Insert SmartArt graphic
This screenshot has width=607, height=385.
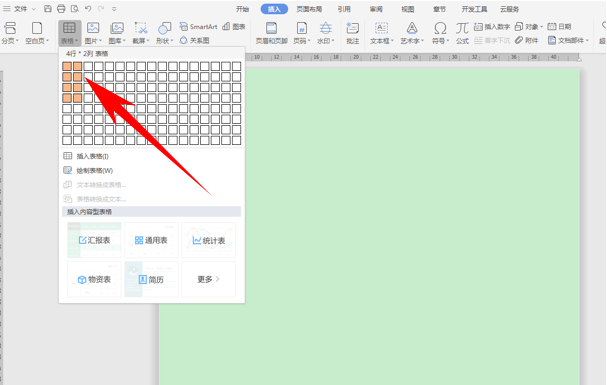[x=198, y=26]
